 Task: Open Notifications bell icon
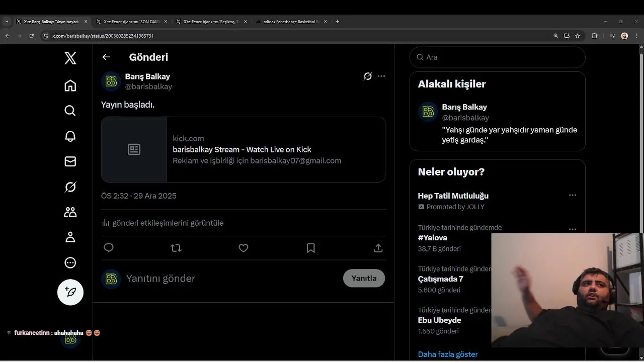point(70,136)
